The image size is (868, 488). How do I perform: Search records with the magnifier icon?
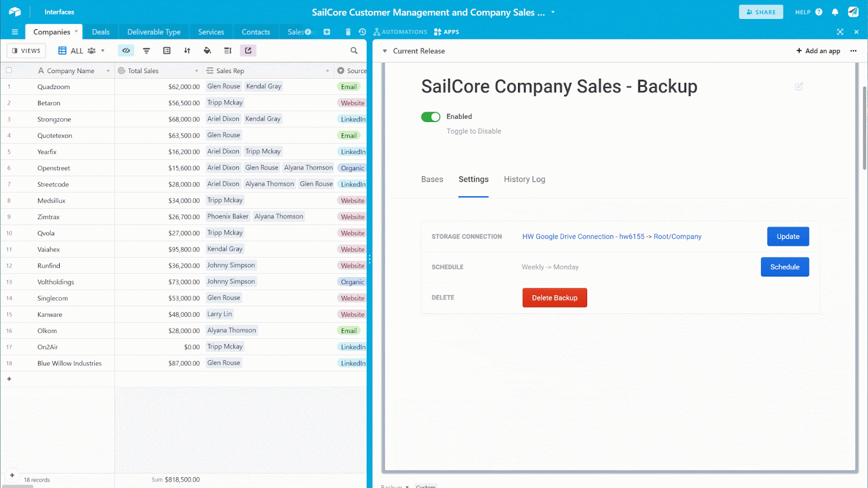[354, 50]
